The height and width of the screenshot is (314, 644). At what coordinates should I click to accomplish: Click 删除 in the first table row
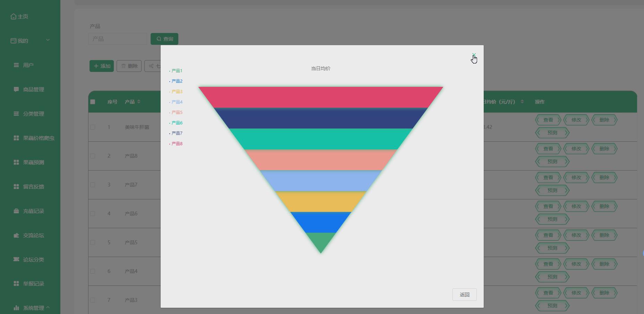604,120
